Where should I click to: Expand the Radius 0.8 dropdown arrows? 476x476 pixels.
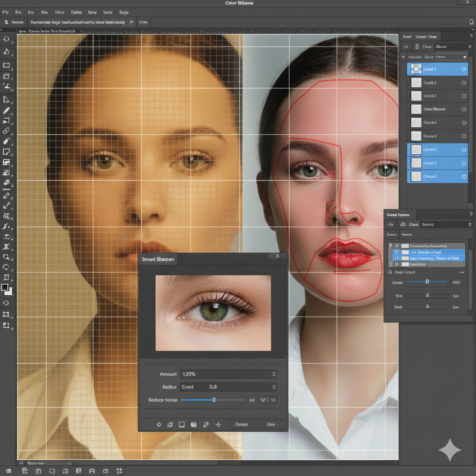[x=274, y=387]
